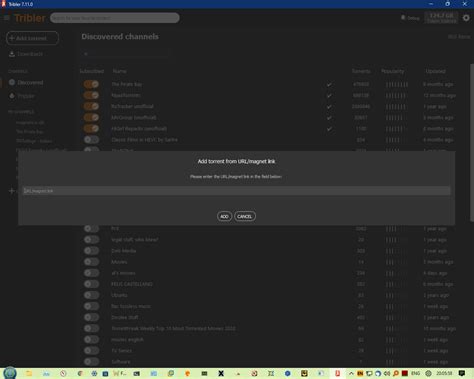Select Popular in the sidebar
The height and width of the screenshot is (379, 474).
(x=22, y=96)
